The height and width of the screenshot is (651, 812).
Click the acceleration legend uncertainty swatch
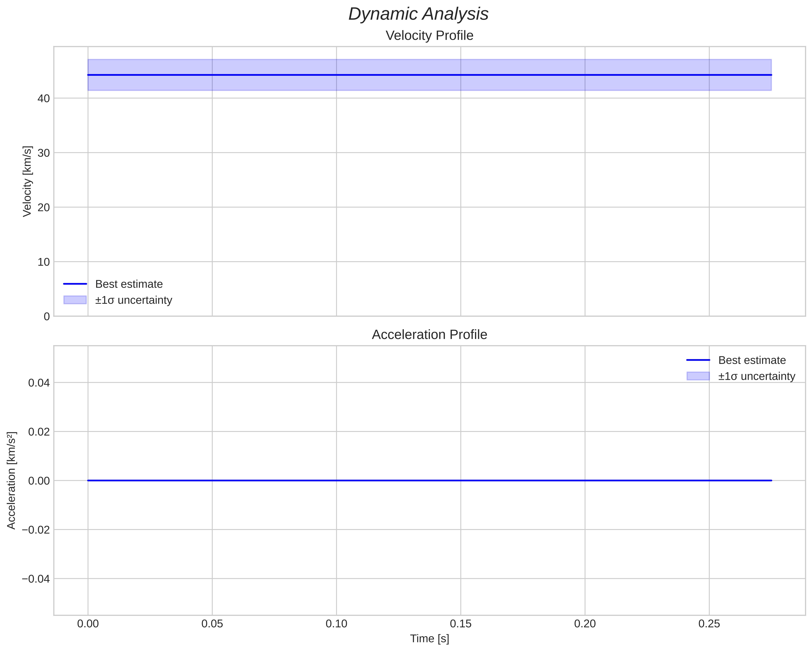coord(698,376)
